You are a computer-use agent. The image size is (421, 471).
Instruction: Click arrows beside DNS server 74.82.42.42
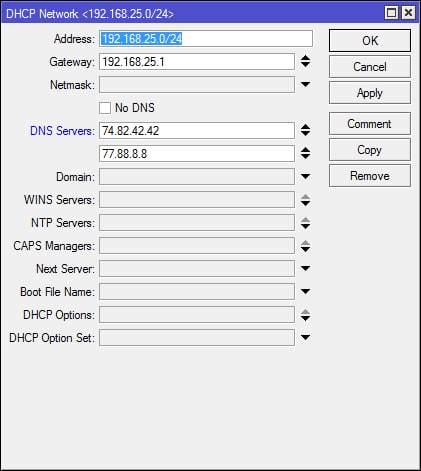coord(305,130)
